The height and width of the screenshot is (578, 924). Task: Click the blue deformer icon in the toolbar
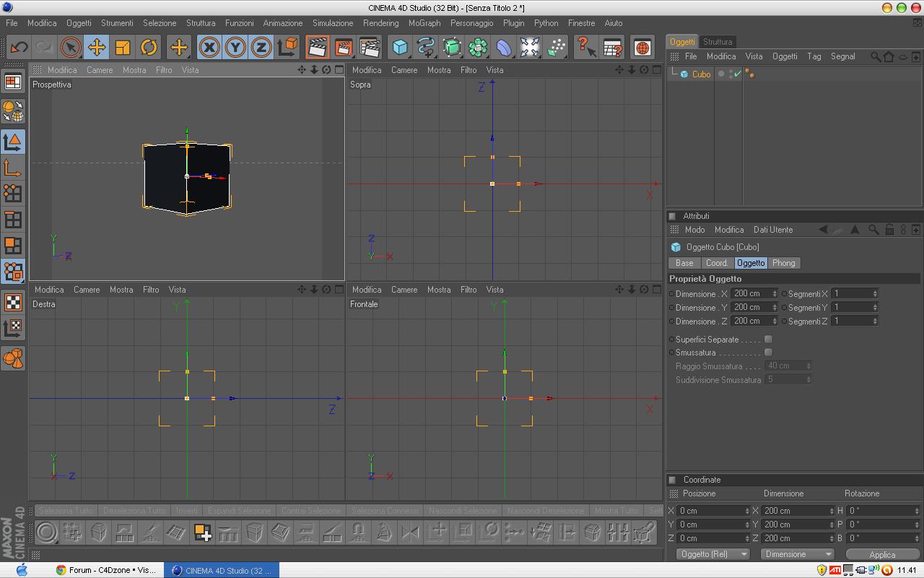(x=504, y=48)
